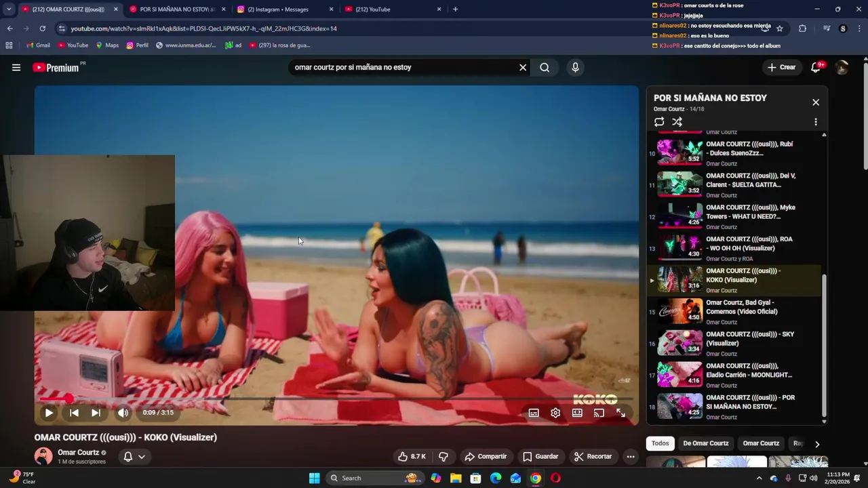Go back with browser back arrow
Viewport: 868px width, 488px height.
tap(9, 28)
